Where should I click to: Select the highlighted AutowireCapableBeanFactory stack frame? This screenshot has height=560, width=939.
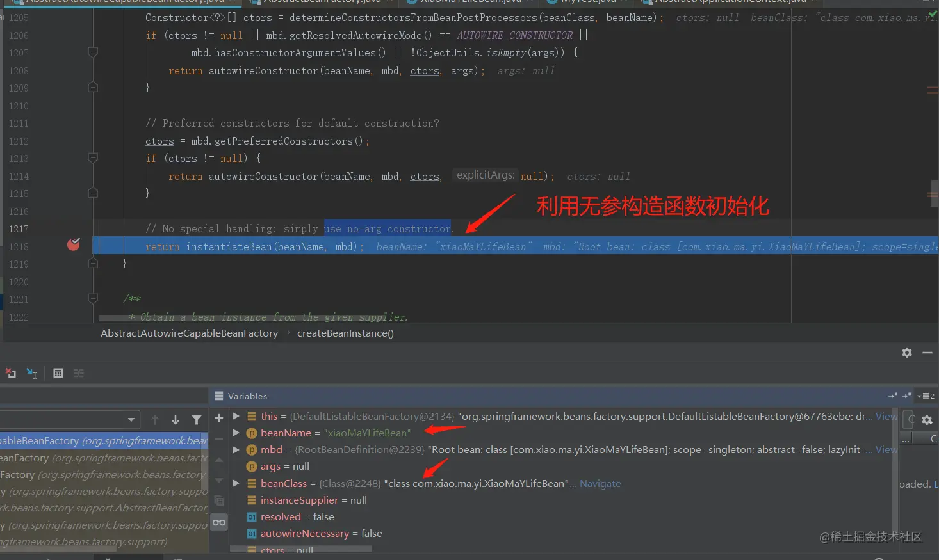(104, 440)
